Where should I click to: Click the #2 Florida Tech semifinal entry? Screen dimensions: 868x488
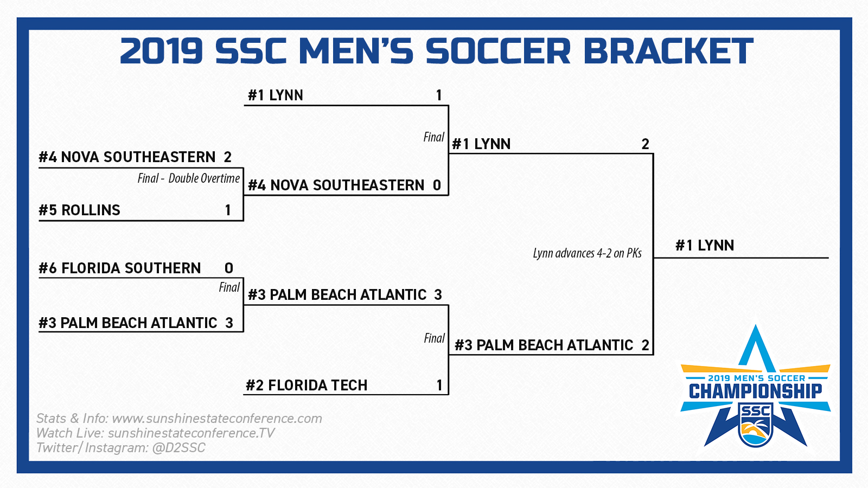click(307, 386)
